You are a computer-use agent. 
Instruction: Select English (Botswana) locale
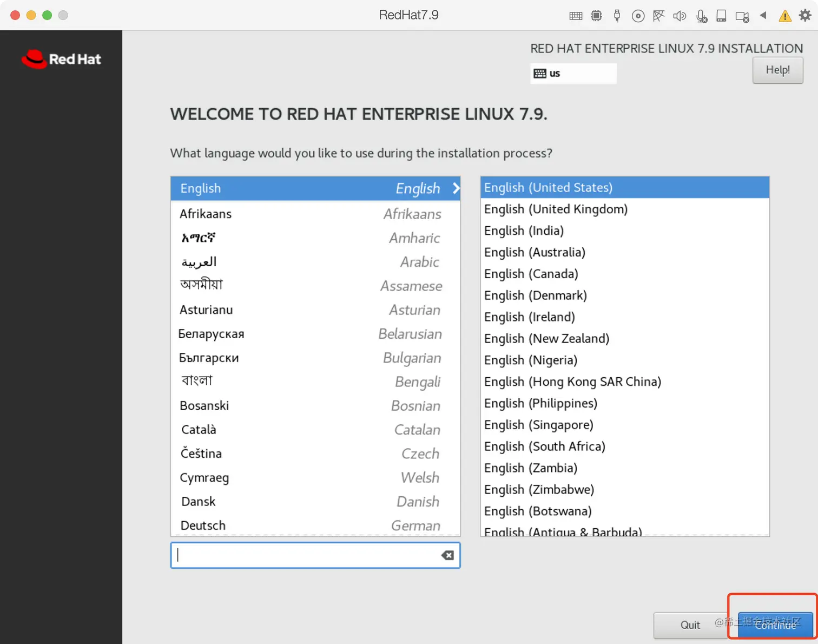pyautogui.click(x=625, y=511)
